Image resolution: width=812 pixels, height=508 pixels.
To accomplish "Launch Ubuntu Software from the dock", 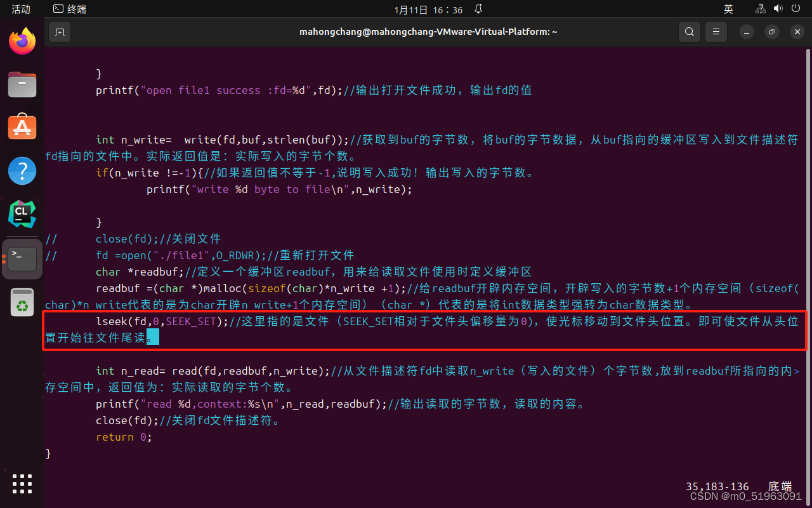I will point(22,127).
